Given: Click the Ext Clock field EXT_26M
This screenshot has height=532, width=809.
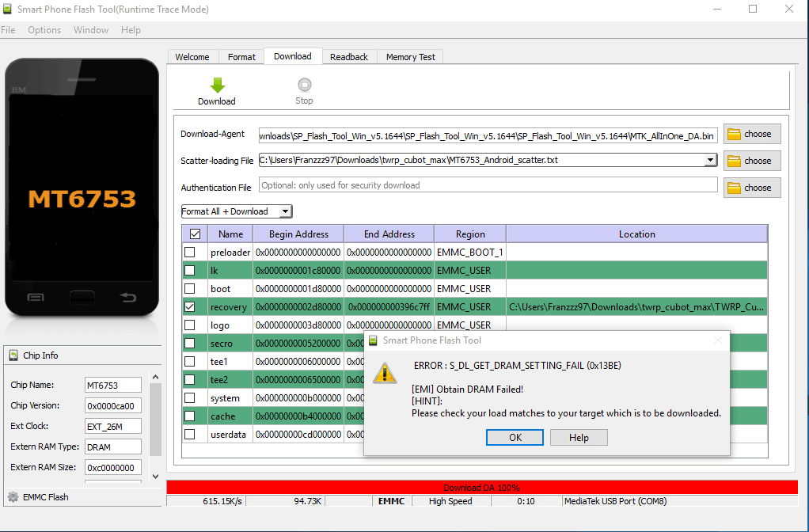Looking at the screenshot, I should tap(113, 427).
